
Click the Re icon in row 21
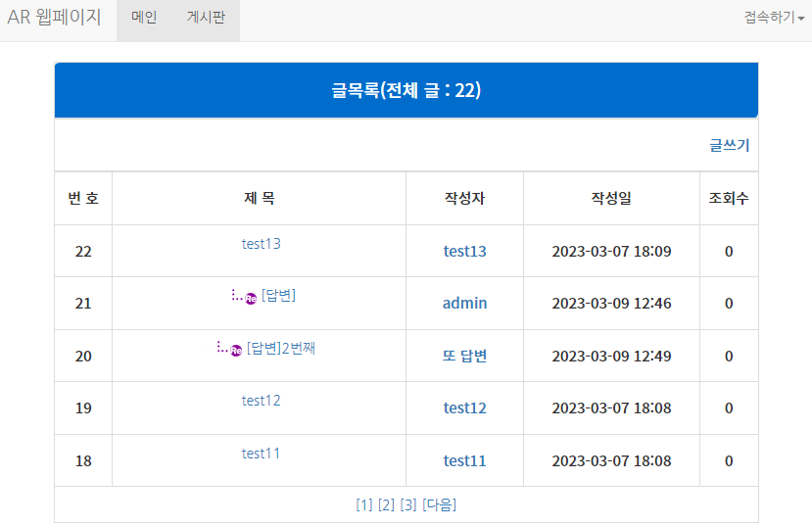(251, 299)
